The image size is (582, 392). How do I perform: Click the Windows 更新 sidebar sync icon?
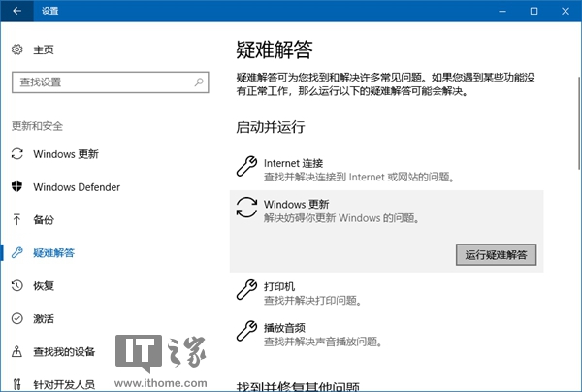point(17,154)
